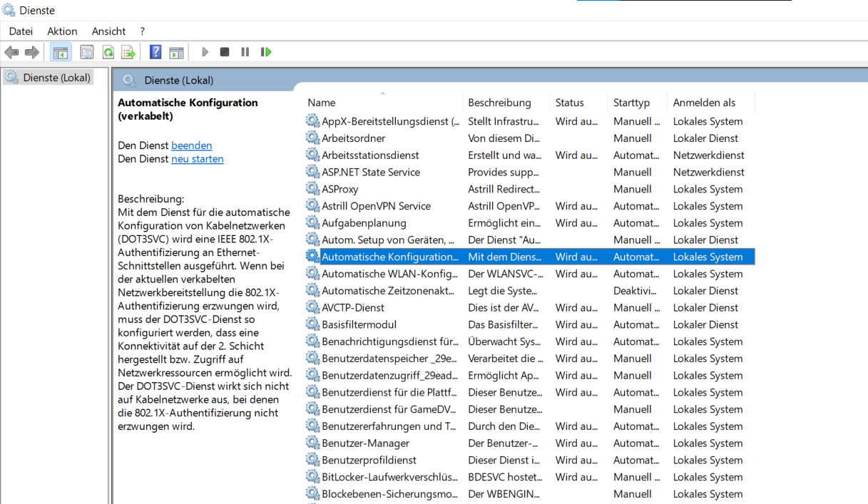The image size is (868, 504).
Task: Click 'Lokaler Dienst' cell in Arbeitsordner row
Action: point(706,138)
